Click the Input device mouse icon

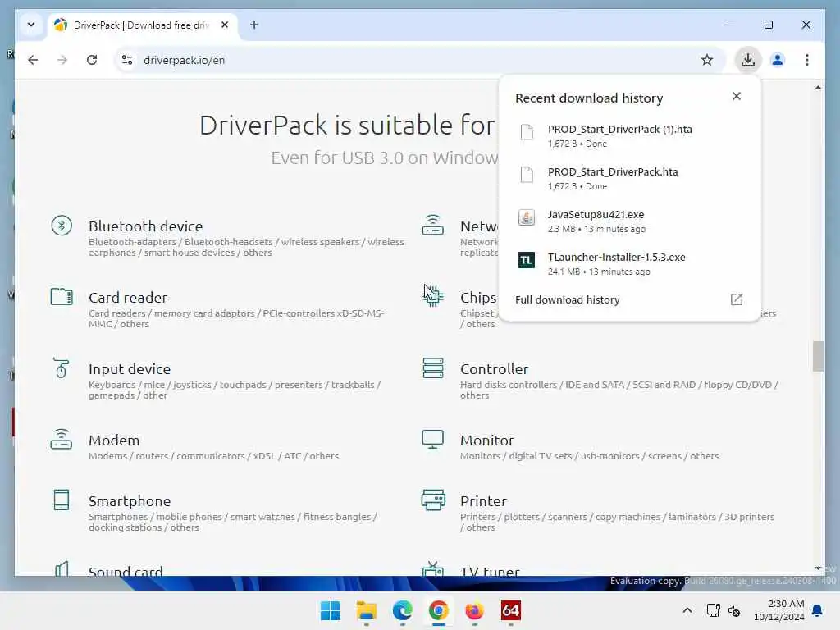click(x=61, y=368)
